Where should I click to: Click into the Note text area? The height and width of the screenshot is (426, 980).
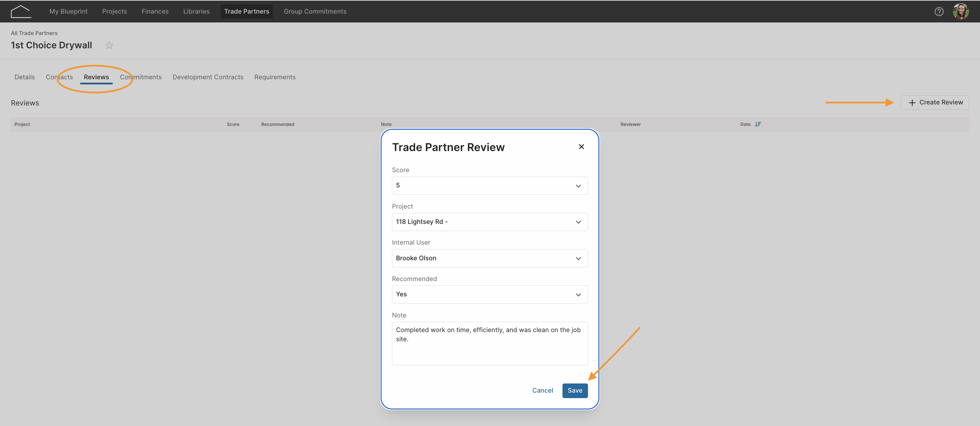[490, 343]
